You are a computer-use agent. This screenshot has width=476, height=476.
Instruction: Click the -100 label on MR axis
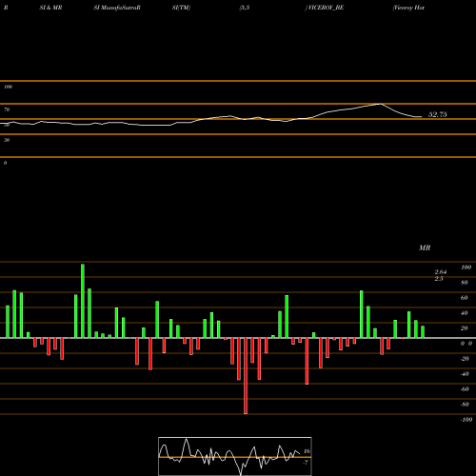tap(466, 420)
